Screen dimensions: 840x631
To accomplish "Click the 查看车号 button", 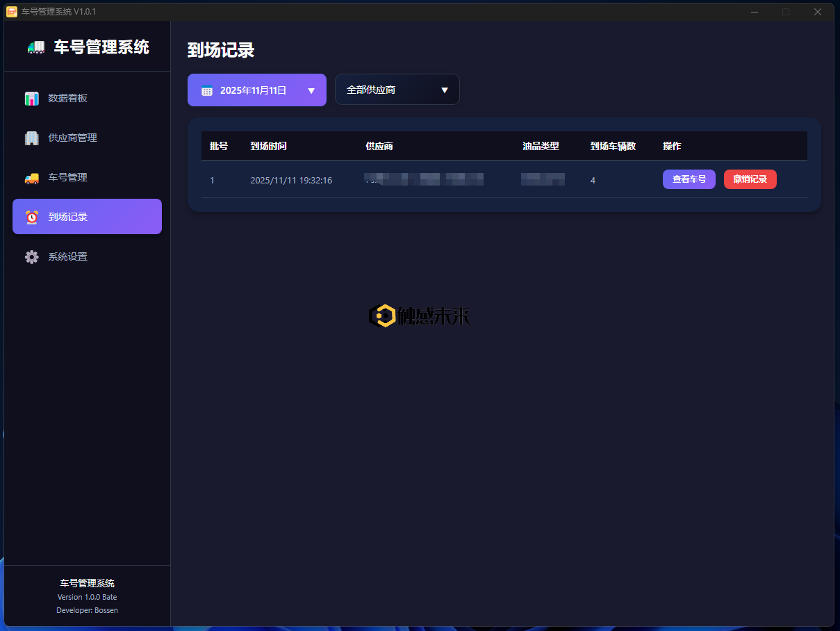I will point(689,179).
